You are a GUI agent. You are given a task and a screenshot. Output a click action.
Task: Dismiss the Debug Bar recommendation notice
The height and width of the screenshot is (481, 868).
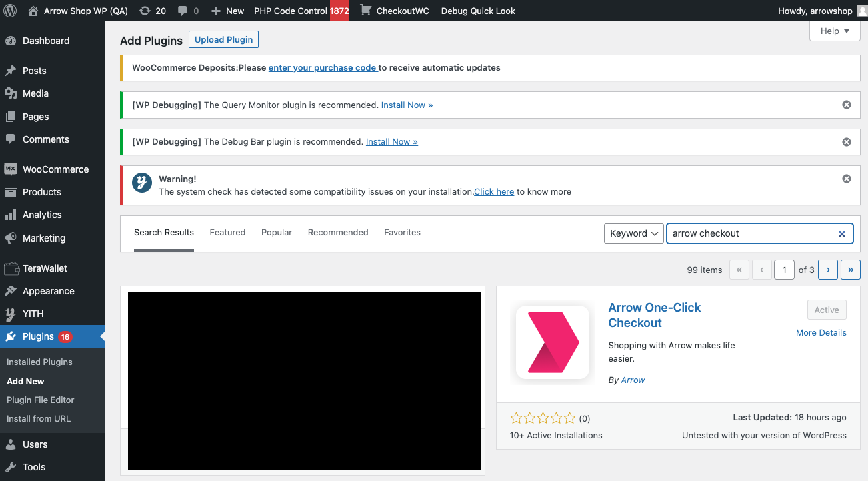point(847,142)
